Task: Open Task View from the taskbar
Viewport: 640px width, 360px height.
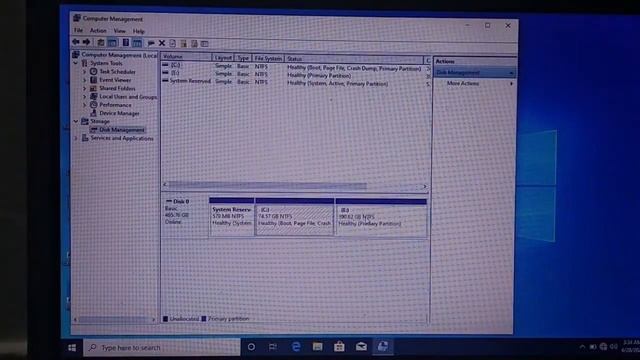Action: 273,347
